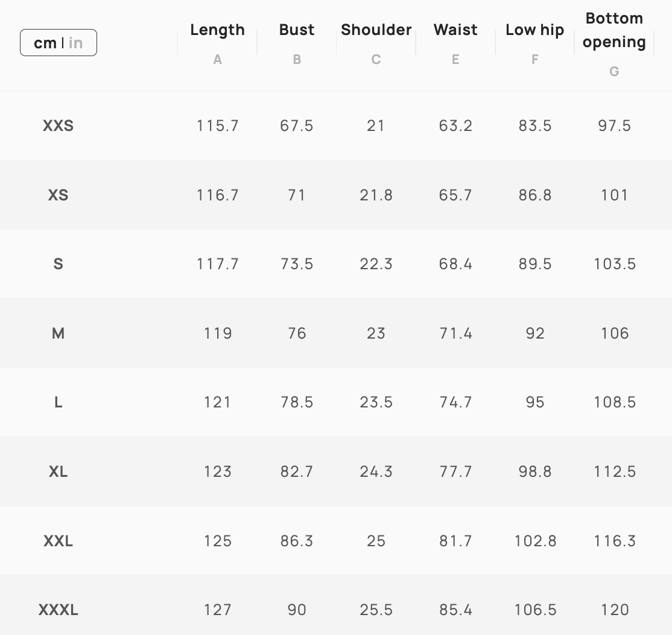Image resolution: width=672 pixels, height=635 pixels.
Task: Click the XXXL size row label
Action: tap(58, 610)
